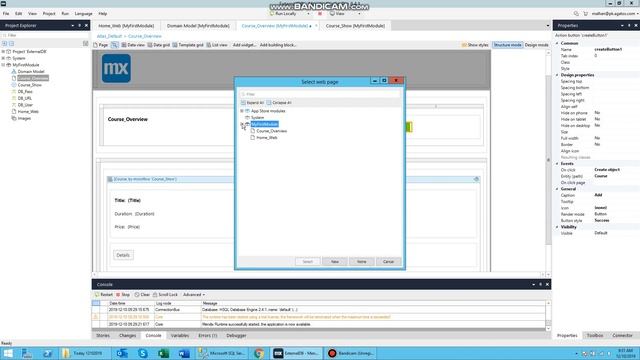Open Skype from the taskbar
640x360 pixels.
(x=143, y=353)
